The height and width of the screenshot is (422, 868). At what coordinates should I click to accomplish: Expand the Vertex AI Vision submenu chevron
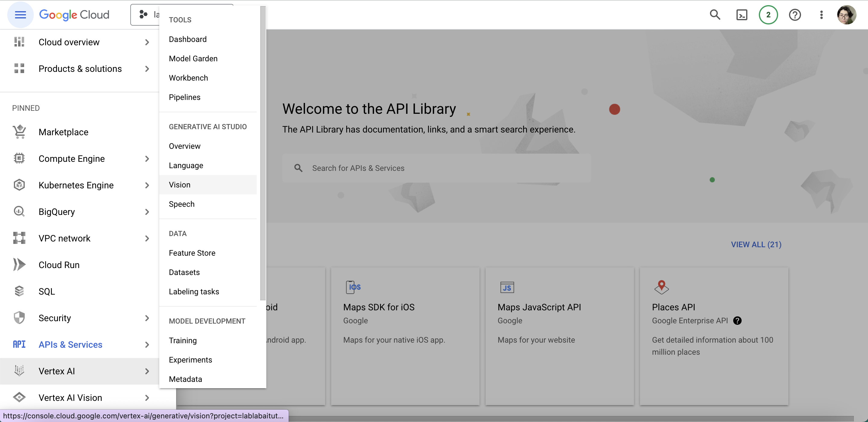147,398
